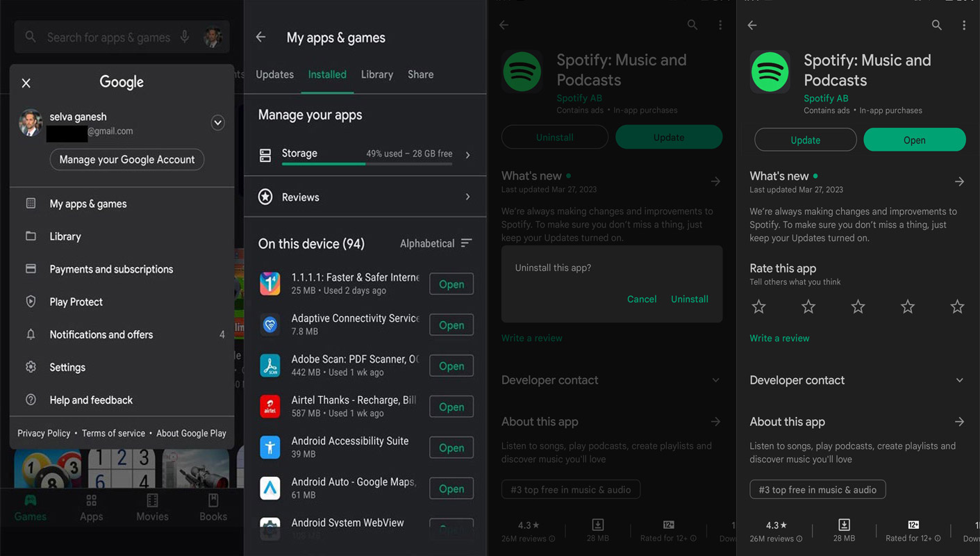
Task: Tap the Android Auto app icon
Action: pyautogui.click(x=269, y=489)
